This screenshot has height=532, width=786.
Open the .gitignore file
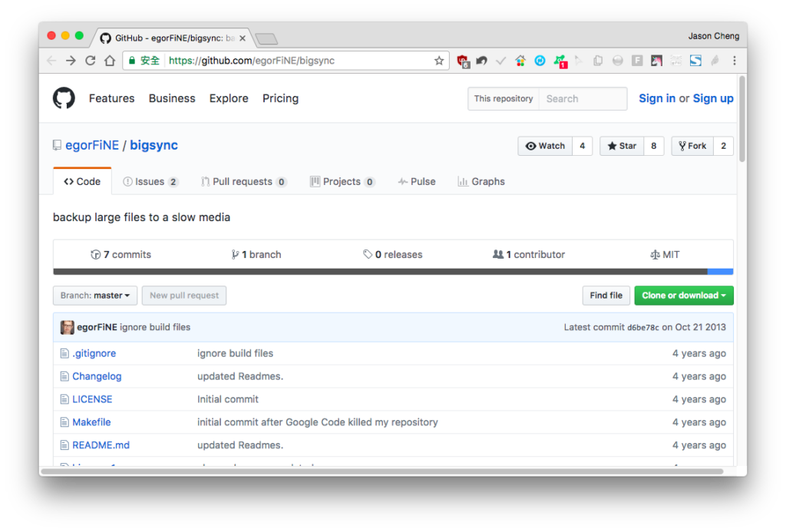click(94, 353)
